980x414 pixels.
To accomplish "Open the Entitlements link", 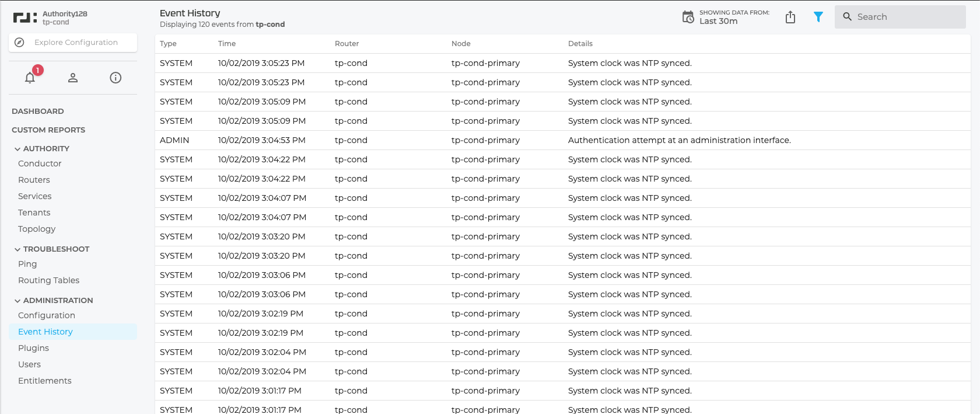I will coord(45,381).
